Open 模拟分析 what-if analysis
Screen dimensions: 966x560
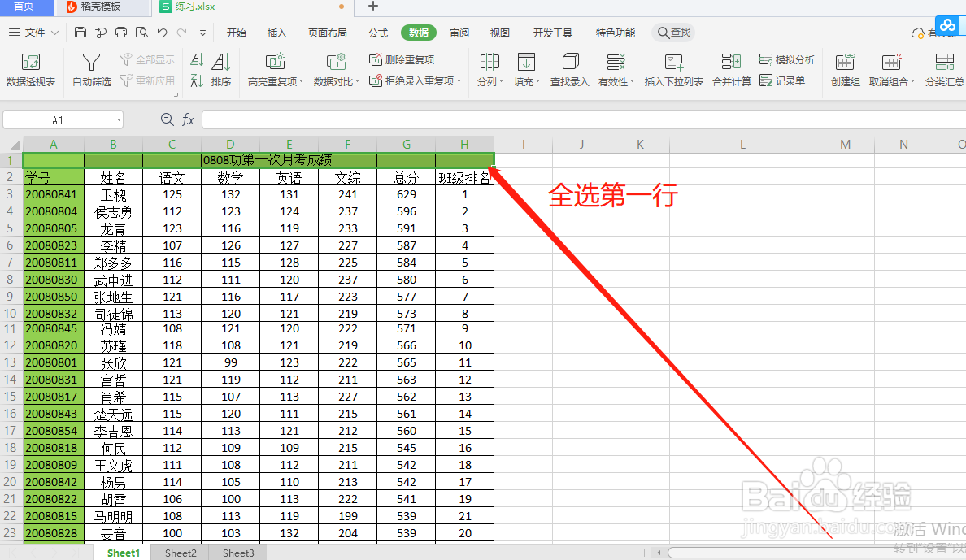point(787,60)
